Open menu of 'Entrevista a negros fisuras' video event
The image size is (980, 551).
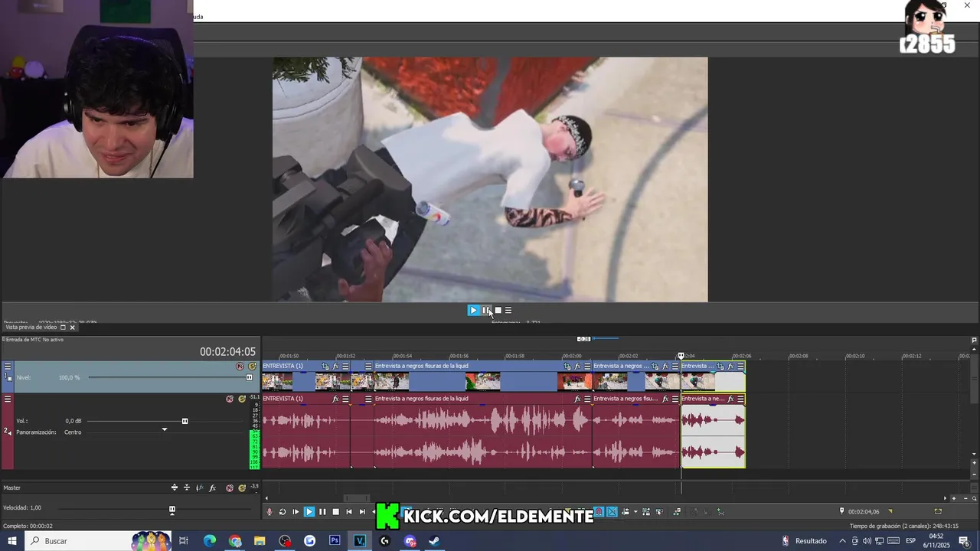coord(587,367)
